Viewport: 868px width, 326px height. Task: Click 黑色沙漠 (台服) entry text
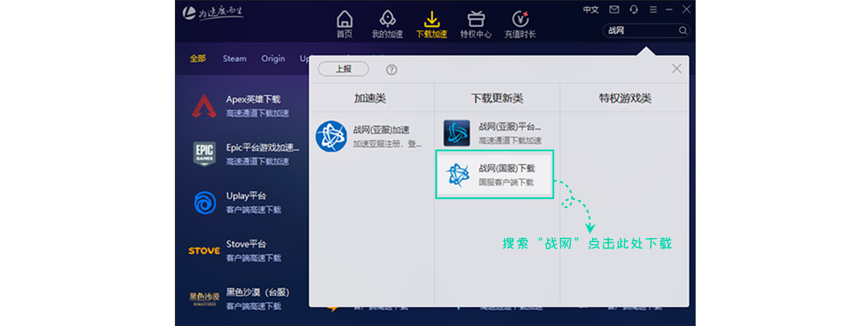[x=257, y=292]
